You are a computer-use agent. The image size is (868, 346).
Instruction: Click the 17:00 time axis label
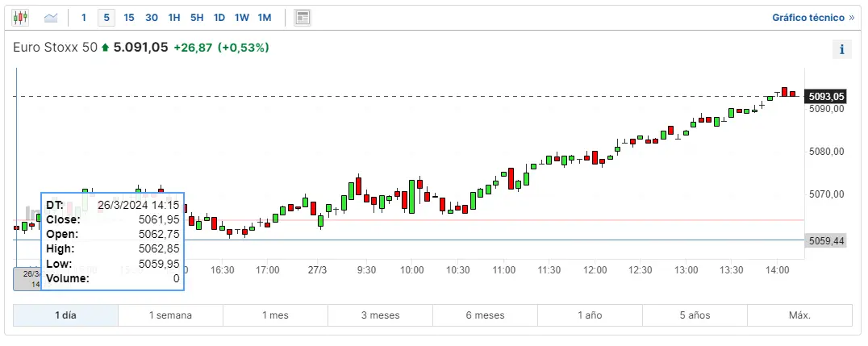pos(267,269)
